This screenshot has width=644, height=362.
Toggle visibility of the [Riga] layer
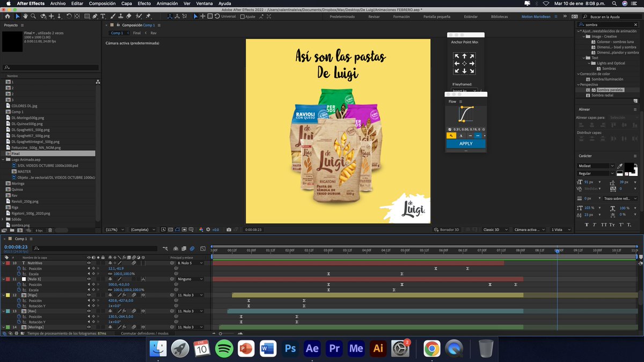(89, 295)
